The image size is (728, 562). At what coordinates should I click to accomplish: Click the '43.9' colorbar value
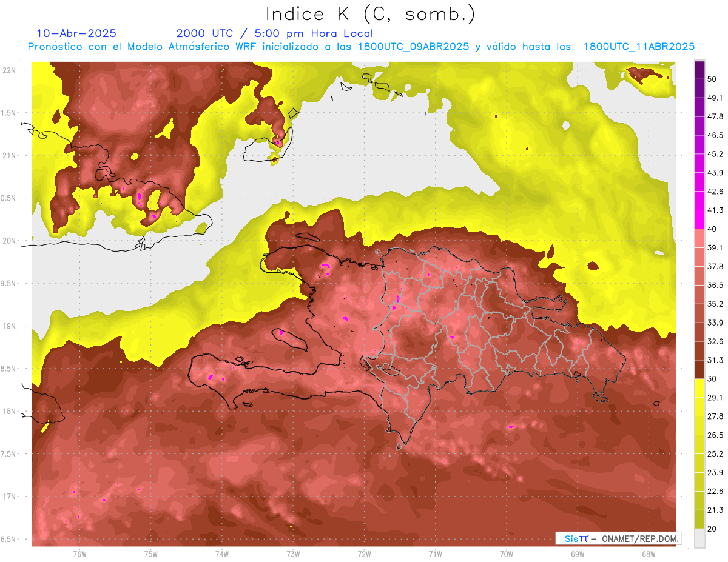click(x=715, y=173)
